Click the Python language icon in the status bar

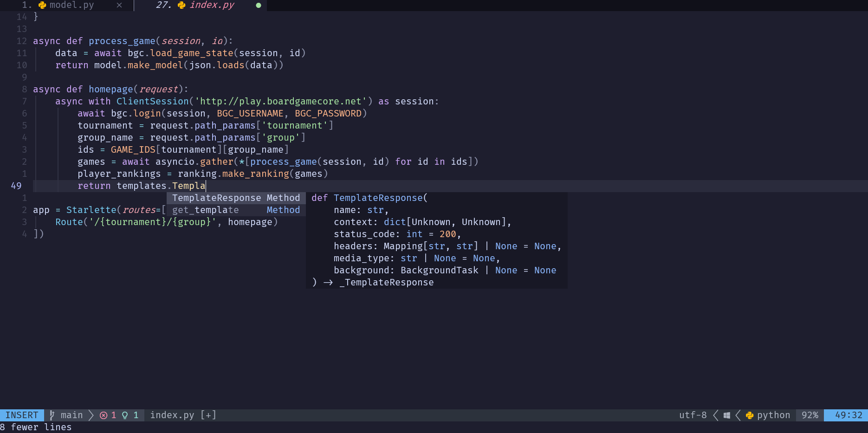pos(749,415)
